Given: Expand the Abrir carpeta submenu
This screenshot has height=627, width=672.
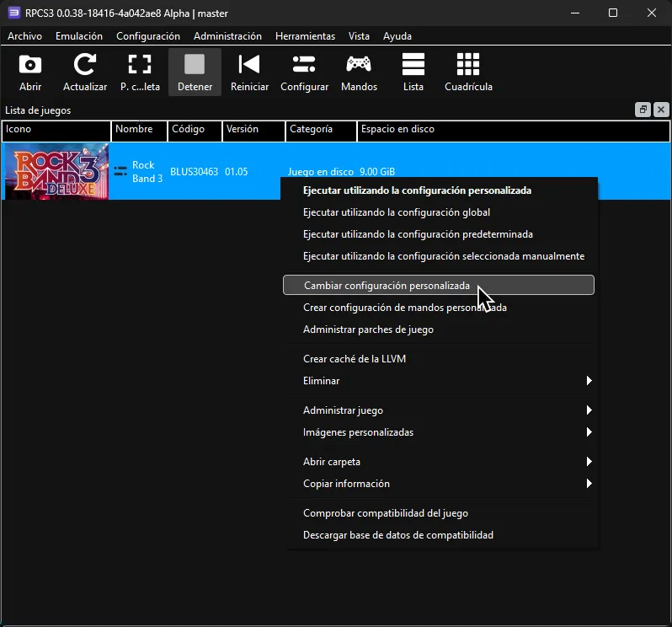Looking at the screenshot, I should click(439, 462).
